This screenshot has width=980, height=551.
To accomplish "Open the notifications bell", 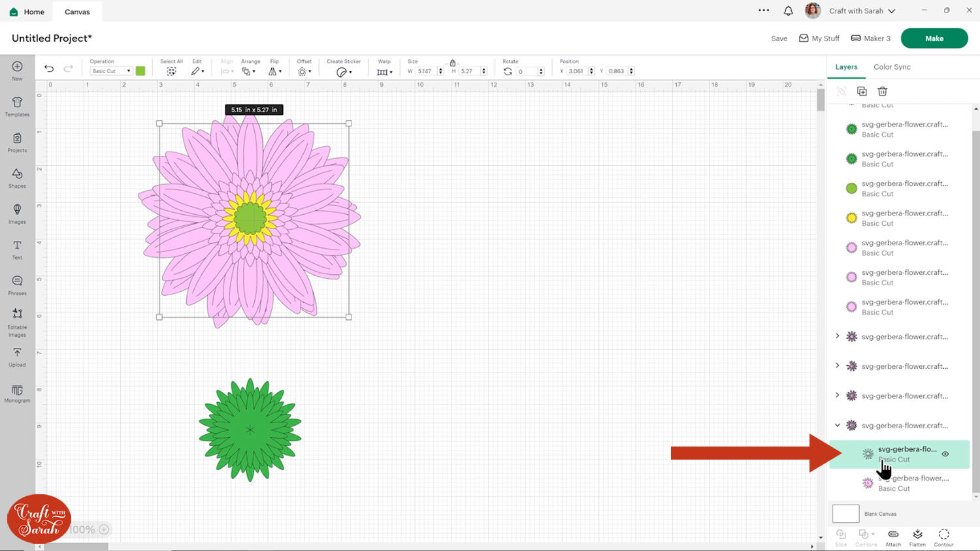I will pos(788,11).
